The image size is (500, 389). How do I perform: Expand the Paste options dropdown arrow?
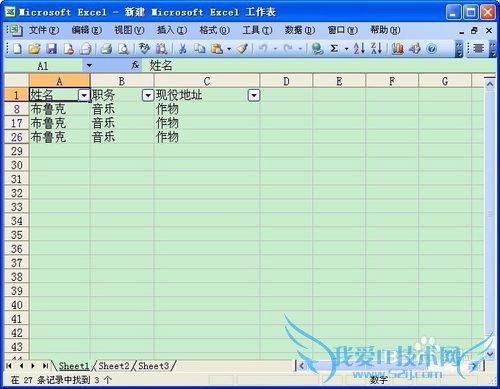coord(229,49)
